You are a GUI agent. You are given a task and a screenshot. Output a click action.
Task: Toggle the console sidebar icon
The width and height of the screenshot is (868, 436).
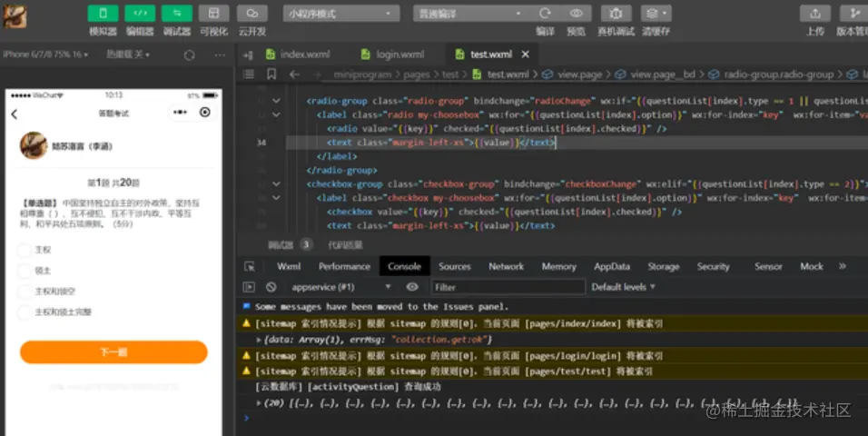pyautogui.click(x=249, y=287)
